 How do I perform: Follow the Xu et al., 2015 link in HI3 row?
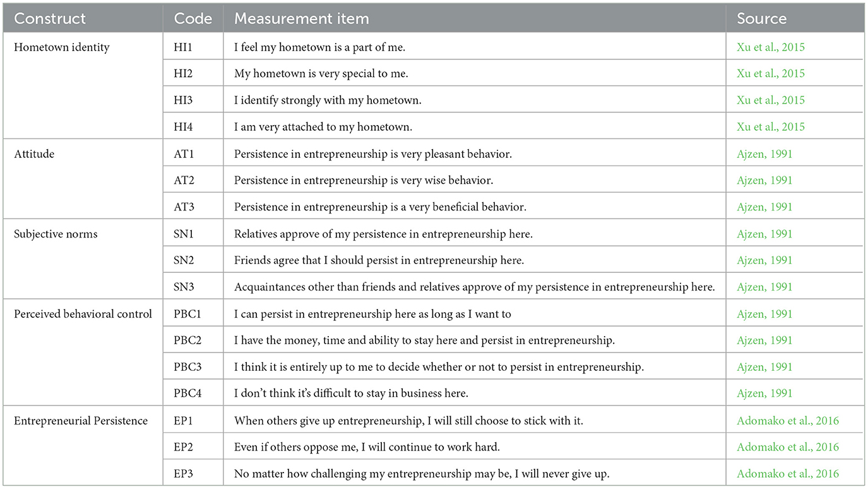pos(771,100)
